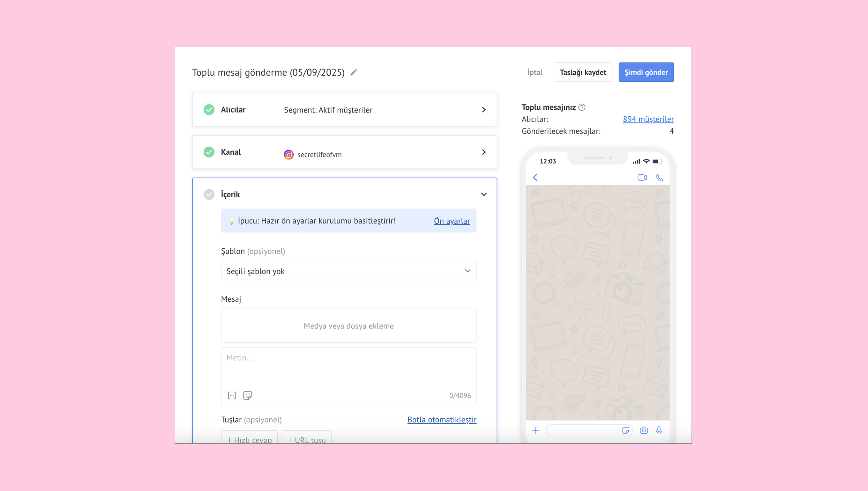Tap the video call icon in preview
Viewport: 868px width, 491px height.
pyautogui.click(x=642, y=177)
